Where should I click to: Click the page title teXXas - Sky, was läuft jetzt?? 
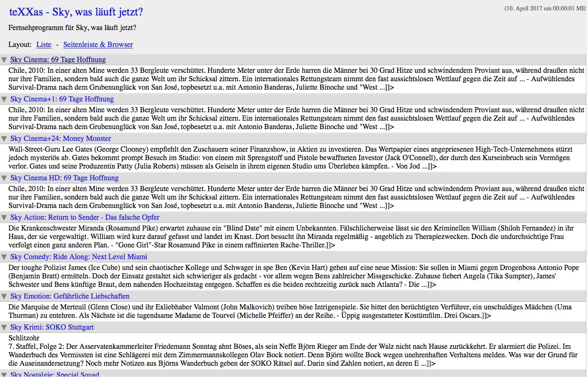[76, 12]
